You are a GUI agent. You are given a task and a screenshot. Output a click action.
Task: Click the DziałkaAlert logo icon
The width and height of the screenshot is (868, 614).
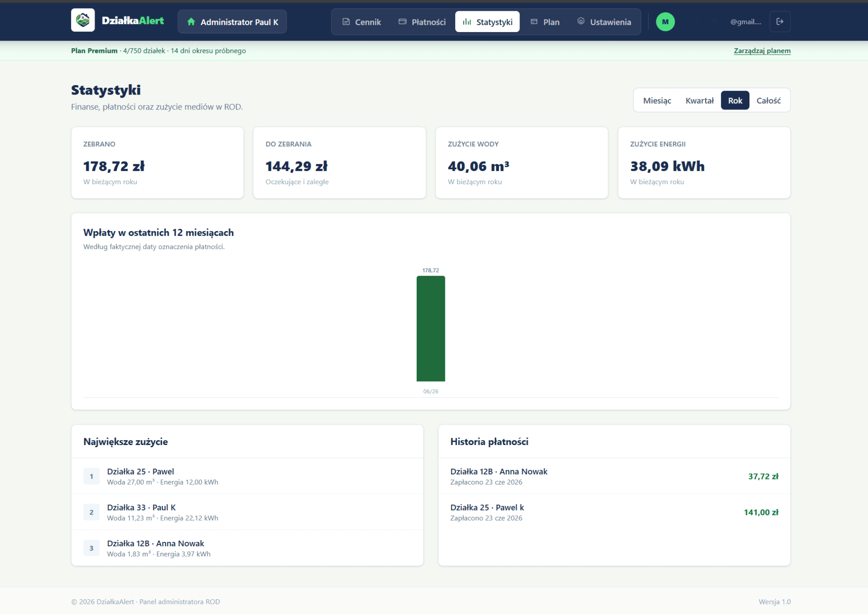tap(83, 20)
